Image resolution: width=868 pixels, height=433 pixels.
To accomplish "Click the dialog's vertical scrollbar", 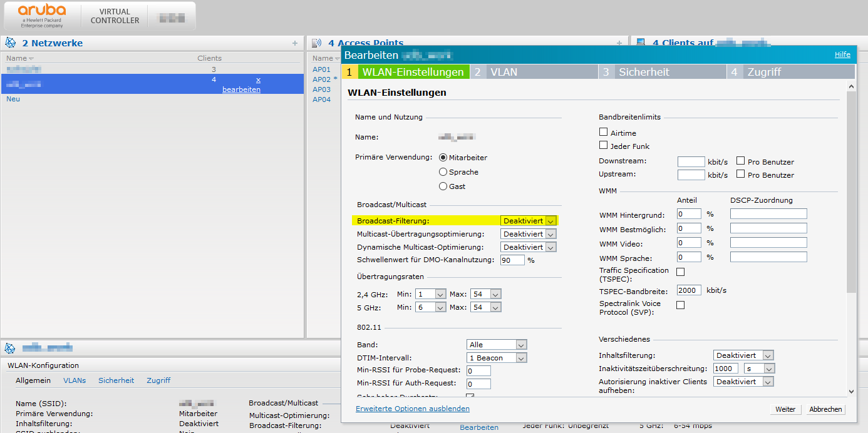I will 850,192.
